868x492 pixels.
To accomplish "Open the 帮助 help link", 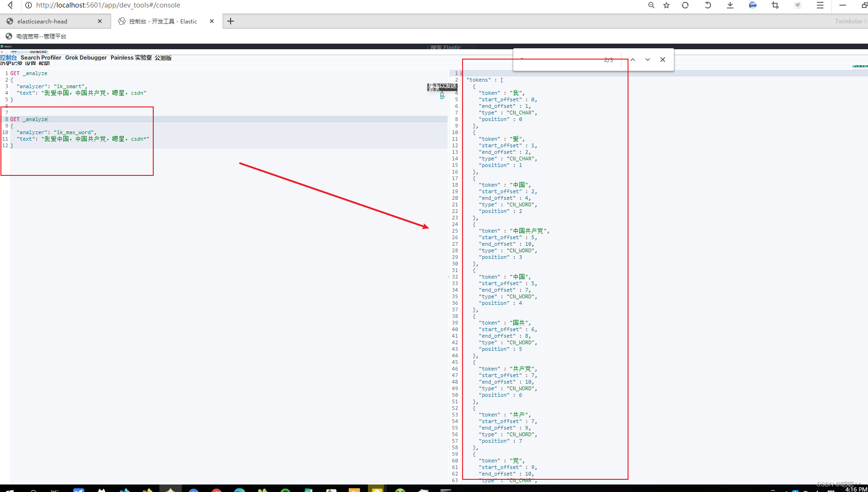I will click(44, 63).
